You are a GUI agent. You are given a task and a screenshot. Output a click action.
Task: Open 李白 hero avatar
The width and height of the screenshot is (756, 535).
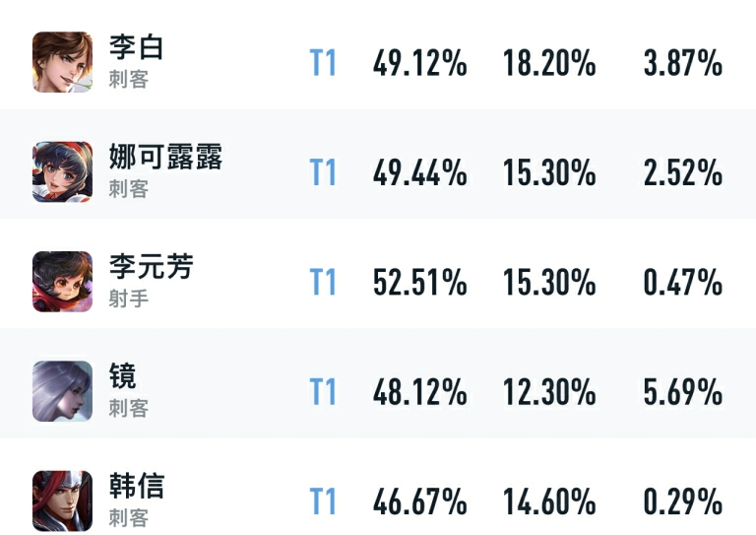[62, 62]
